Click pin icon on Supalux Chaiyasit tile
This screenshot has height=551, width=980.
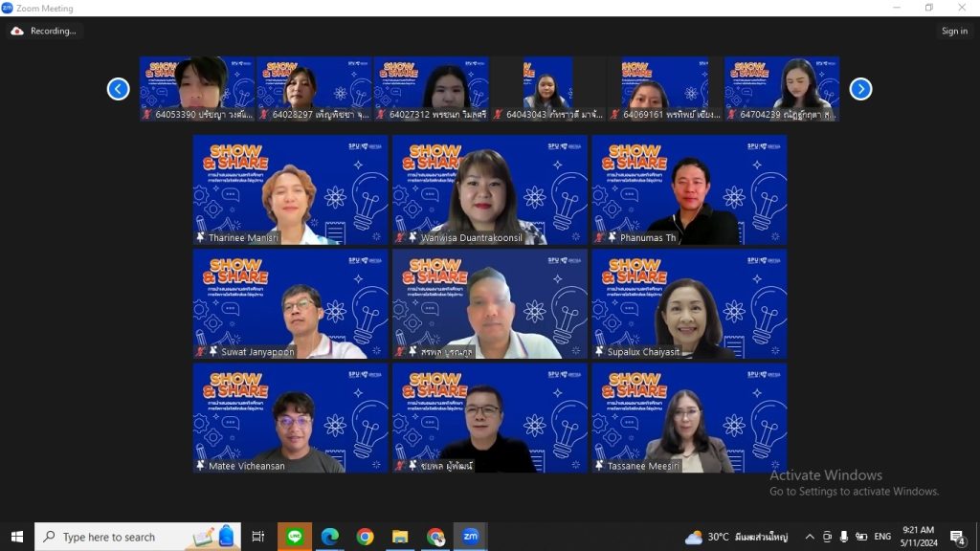pos(599,352)
